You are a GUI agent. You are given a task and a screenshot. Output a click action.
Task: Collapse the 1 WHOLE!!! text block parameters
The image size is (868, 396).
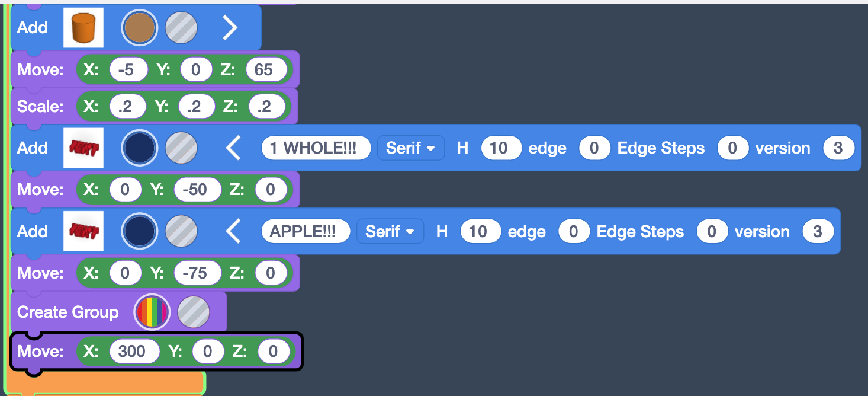(234, 148)
